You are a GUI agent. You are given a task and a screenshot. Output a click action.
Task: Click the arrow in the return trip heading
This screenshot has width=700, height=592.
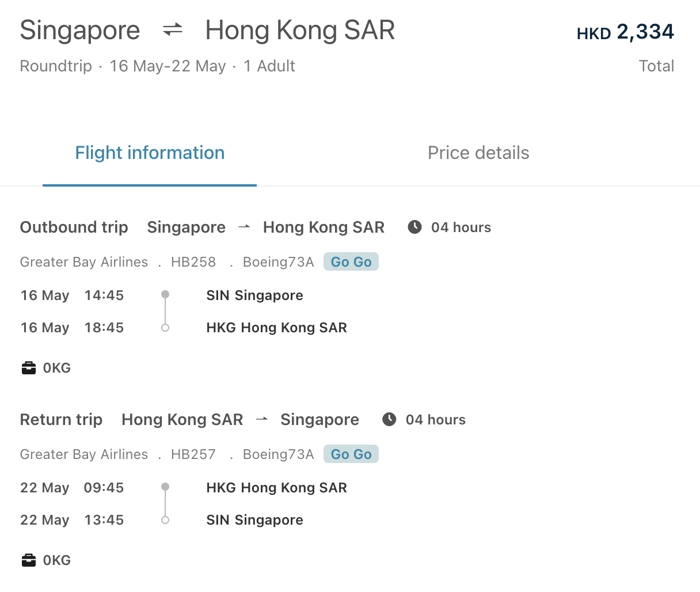click(261, 419)
